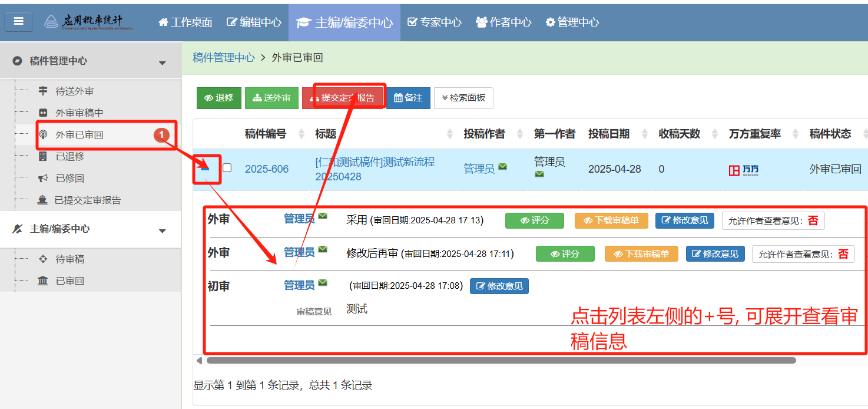This screenshot has width=868, height=409.
Task: Open the hamburger menu icon
Action: [18, 22]
